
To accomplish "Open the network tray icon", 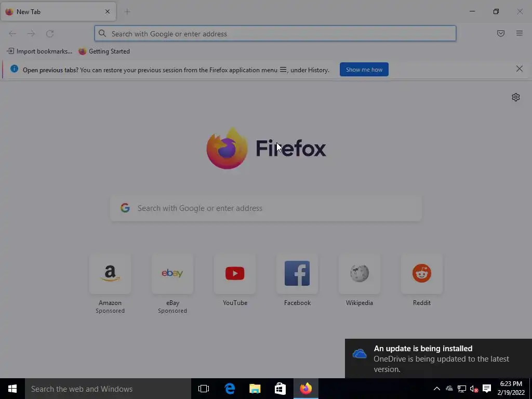I will click(x=461, y=389).
